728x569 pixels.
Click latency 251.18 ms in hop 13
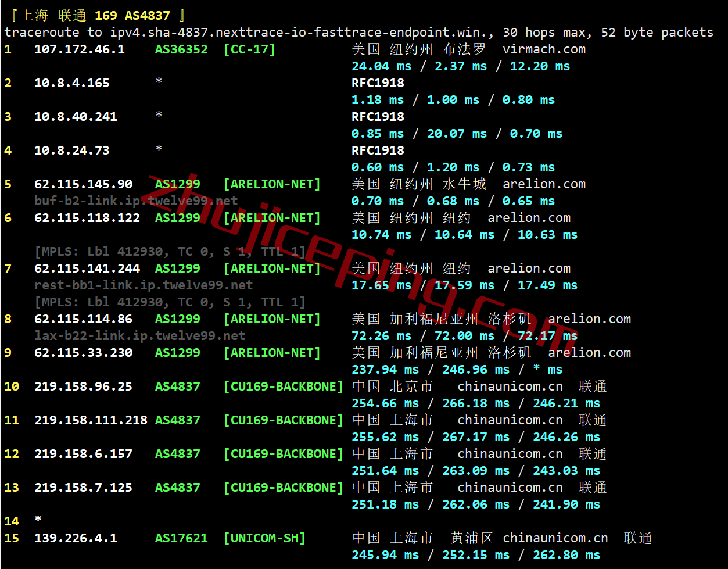(385, 504)
